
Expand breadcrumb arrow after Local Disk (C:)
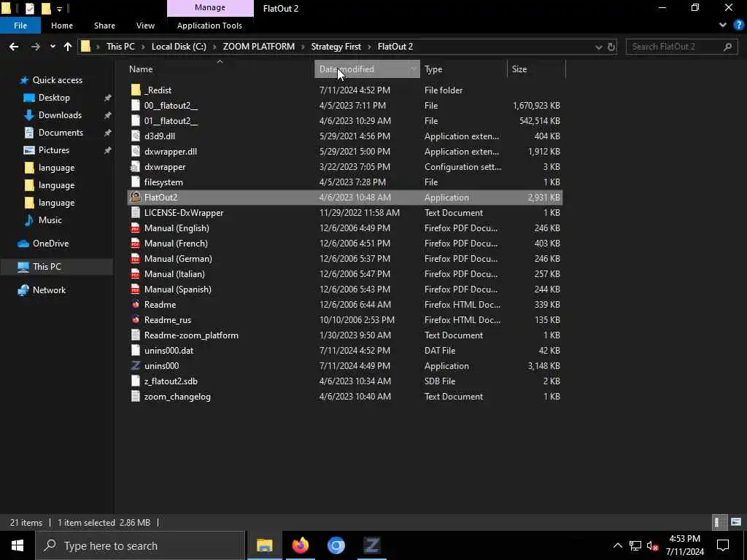coord(214,47)
